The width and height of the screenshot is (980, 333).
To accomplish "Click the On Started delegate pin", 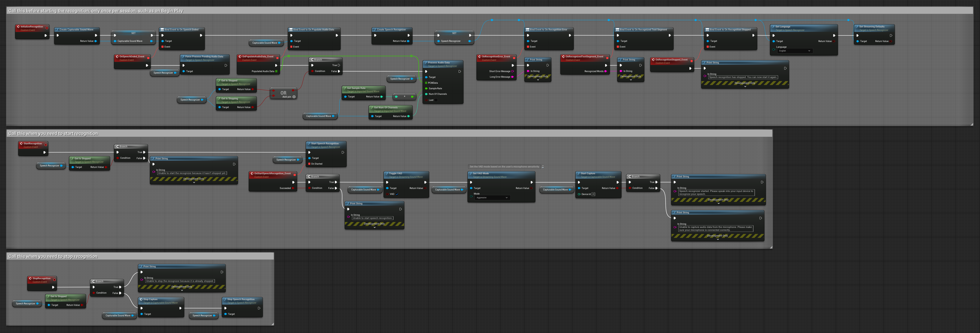I will tap(309, 164).
